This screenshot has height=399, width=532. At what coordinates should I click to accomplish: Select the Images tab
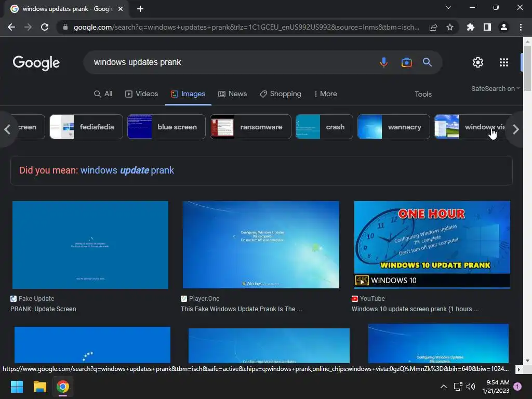[188, 94]
